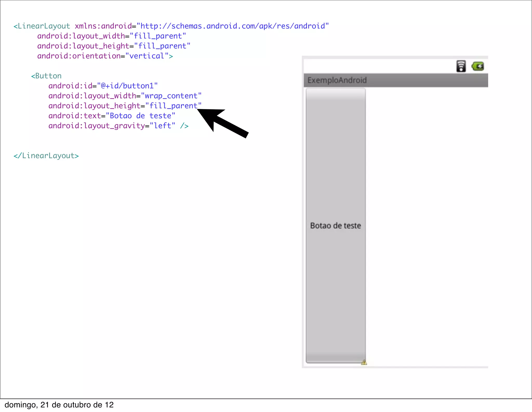Image resolution: width=532 pixels, height=412 pixels.
Task: Click the android:text Botao de teste line
Action: point(112,116)
